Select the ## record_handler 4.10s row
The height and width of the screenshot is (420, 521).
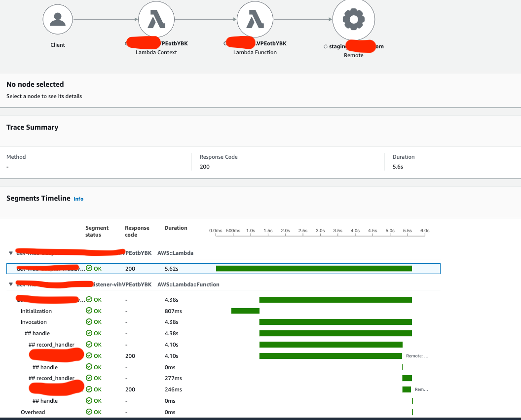(x=223, y=345)
